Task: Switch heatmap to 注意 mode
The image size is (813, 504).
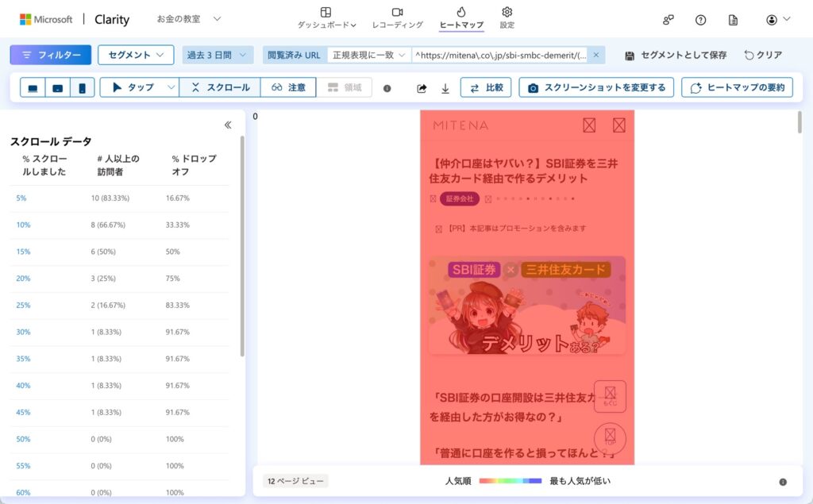Action: (288, 87)
